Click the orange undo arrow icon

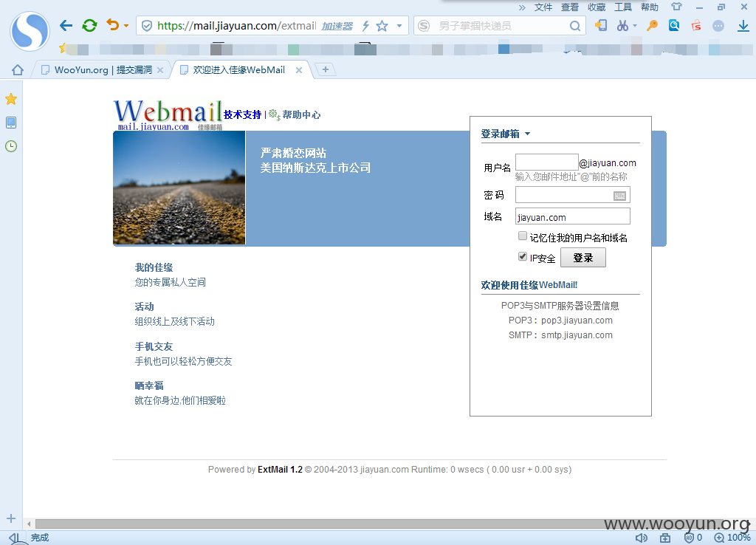tap(112, 24)
